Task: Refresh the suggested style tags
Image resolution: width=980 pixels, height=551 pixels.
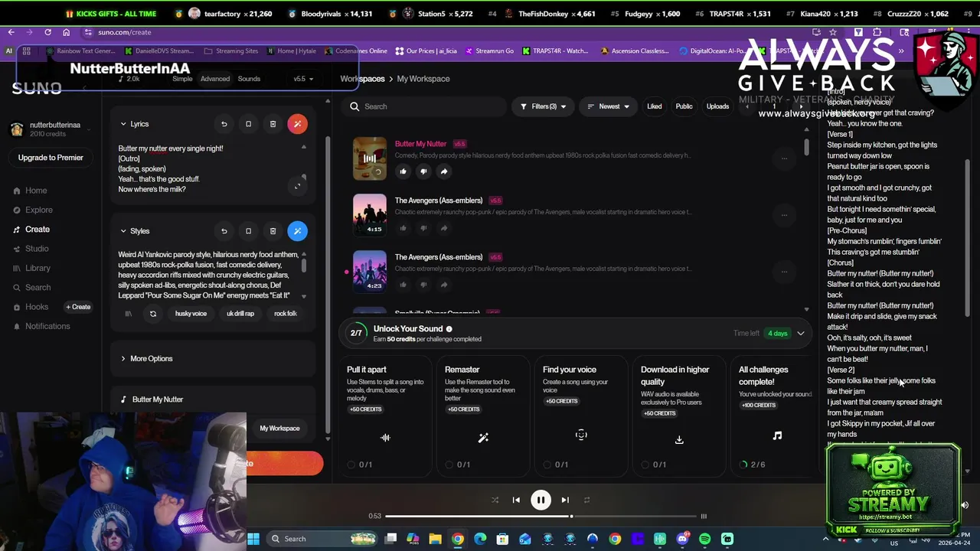Action: tap(152, 314)
